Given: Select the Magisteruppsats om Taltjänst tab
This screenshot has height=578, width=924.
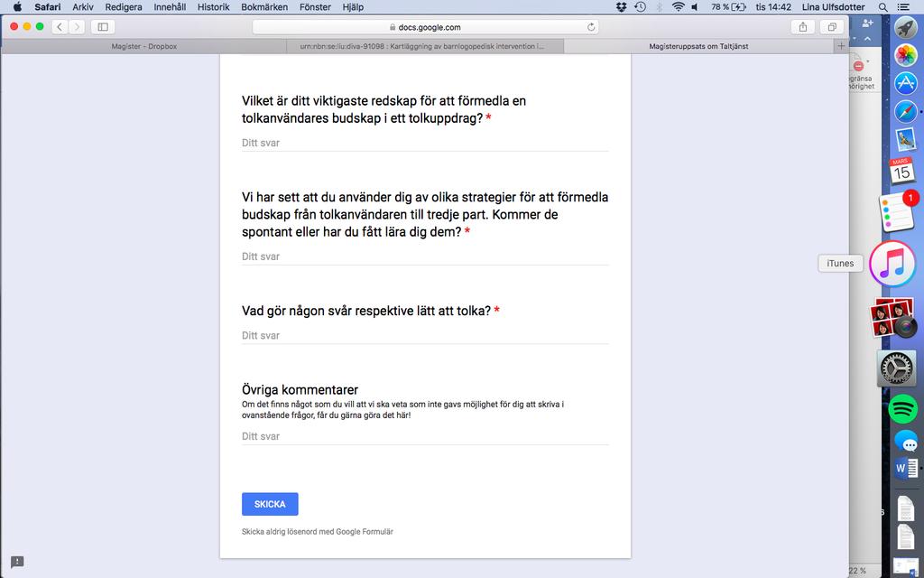Looking at the screenshot, I should pos(699,46).
